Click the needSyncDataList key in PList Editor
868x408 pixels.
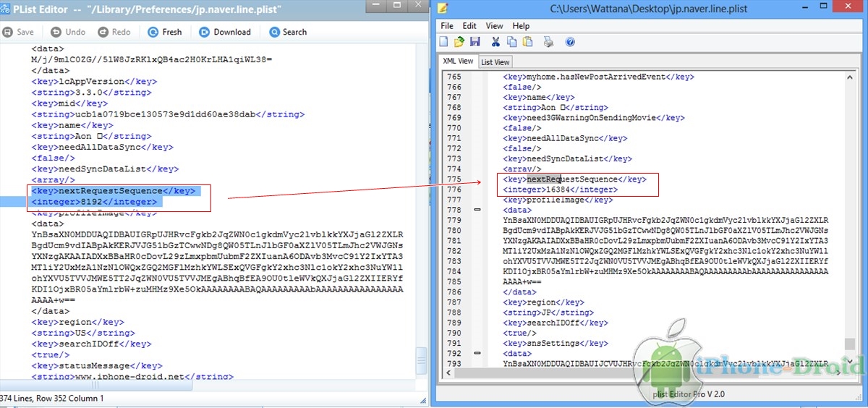tap(105, 169)
